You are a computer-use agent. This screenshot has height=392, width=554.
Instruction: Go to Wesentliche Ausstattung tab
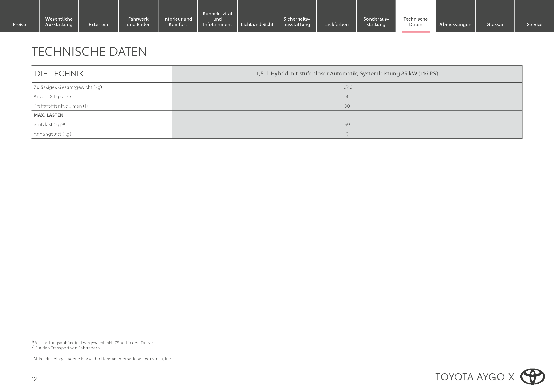(x=59, y=22)
